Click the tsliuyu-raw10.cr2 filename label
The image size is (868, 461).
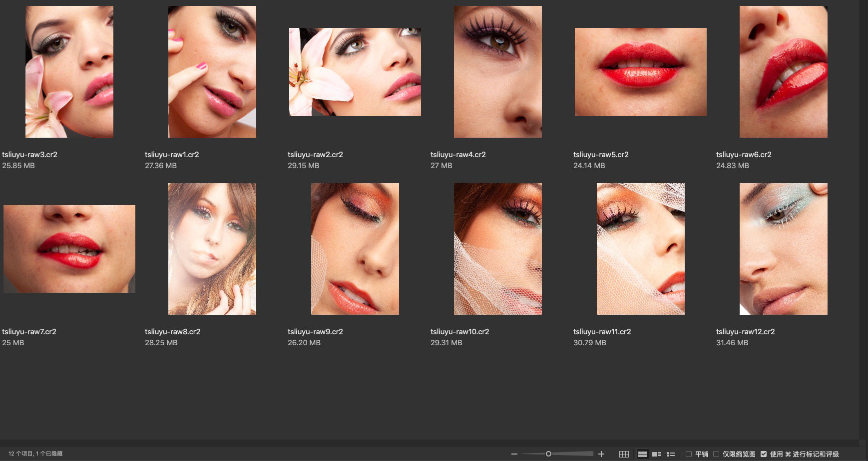(459, 332)
